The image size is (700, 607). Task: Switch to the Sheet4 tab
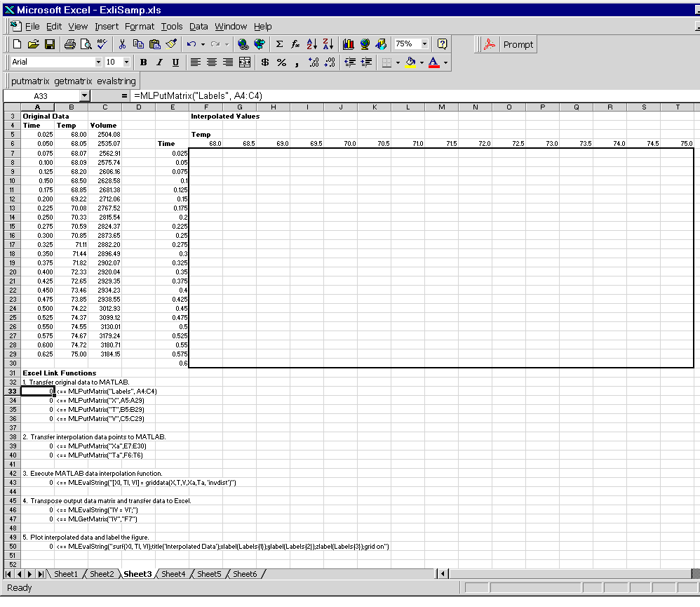173,574
